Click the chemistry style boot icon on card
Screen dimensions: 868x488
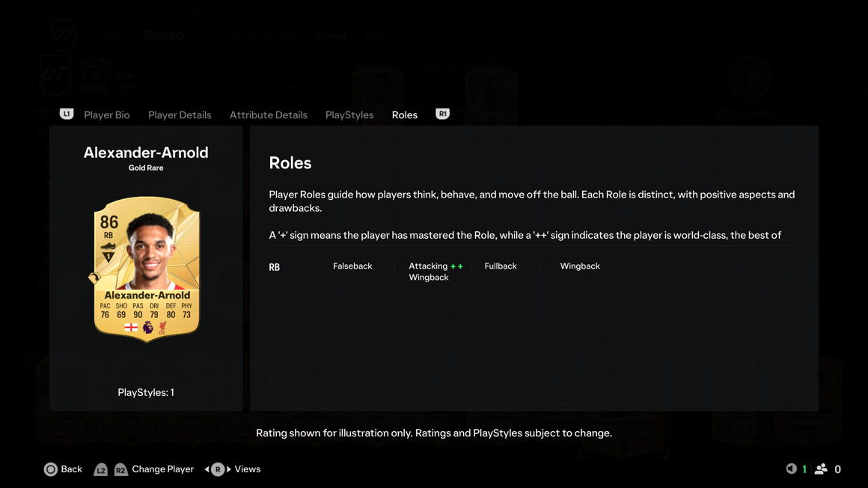coord(109,246)
